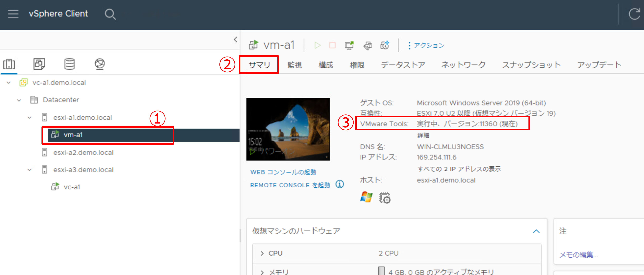Click the vCenter icon beside vc-a1.demo.local
This screenshot has height=275, width=644.
23,82
